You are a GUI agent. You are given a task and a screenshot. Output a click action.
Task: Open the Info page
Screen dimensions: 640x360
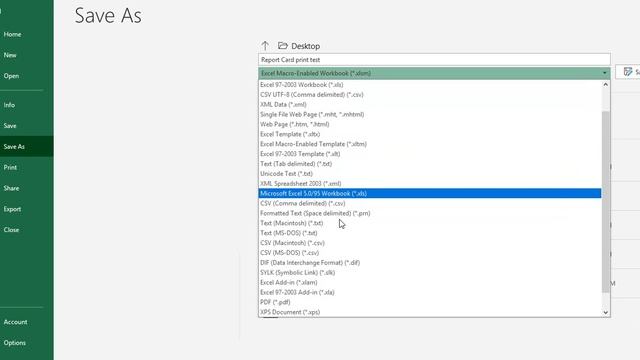pyautogui.click(x=27, y=105)
